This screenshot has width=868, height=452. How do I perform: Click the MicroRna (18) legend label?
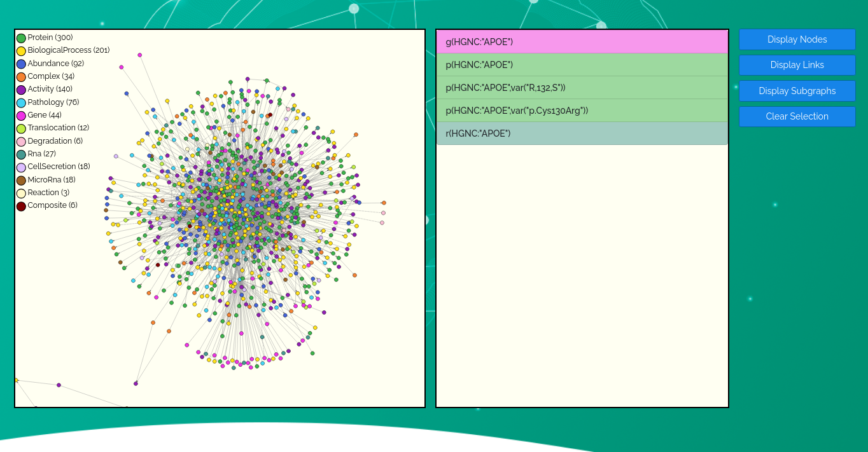tap(52, 180)
